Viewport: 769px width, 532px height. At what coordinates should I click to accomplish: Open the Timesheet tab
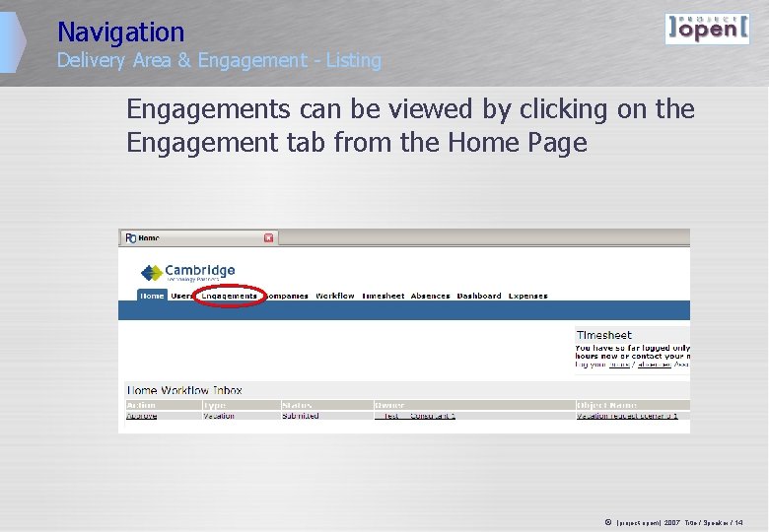(x=384, y=296)
